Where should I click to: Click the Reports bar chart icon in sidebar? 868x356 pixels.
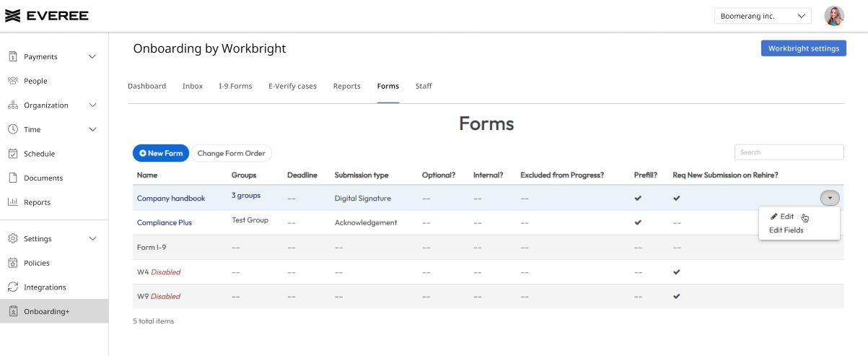13,202
